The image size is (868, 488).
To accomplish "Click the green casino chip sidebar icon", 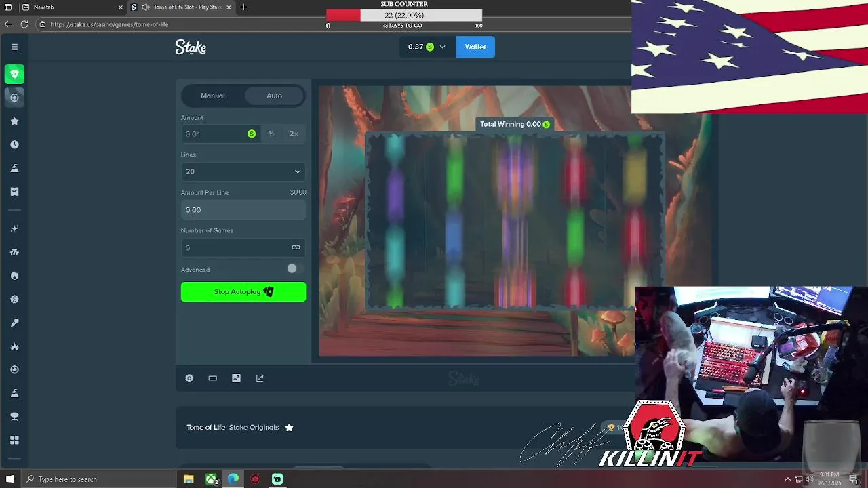I will [x=14, y=74].
